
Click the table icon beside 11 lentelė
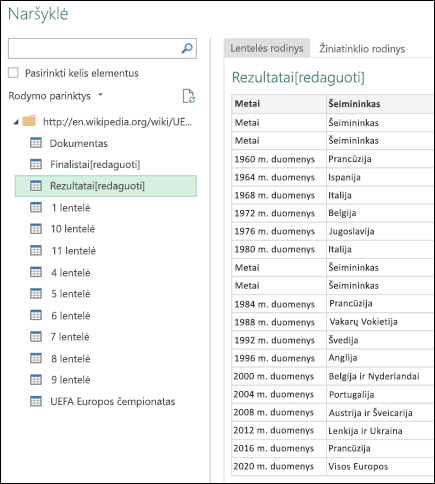click(x=36, y=251)
